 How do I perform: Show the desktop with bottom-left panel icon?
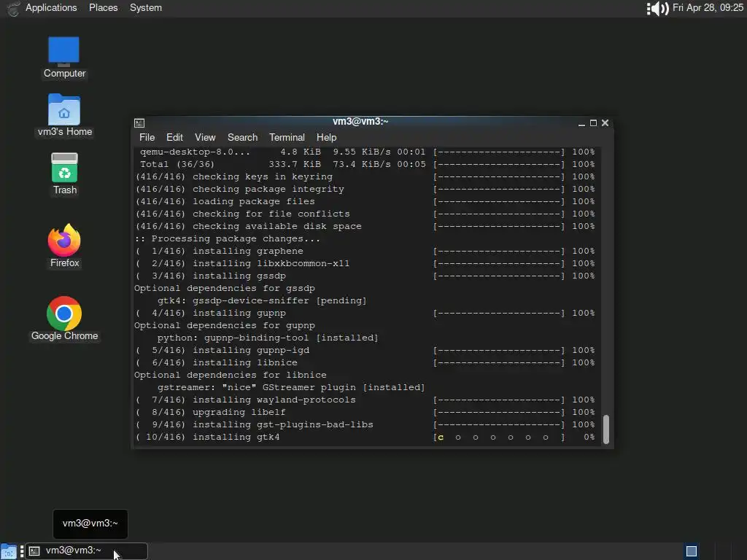(x=9, y=551)
